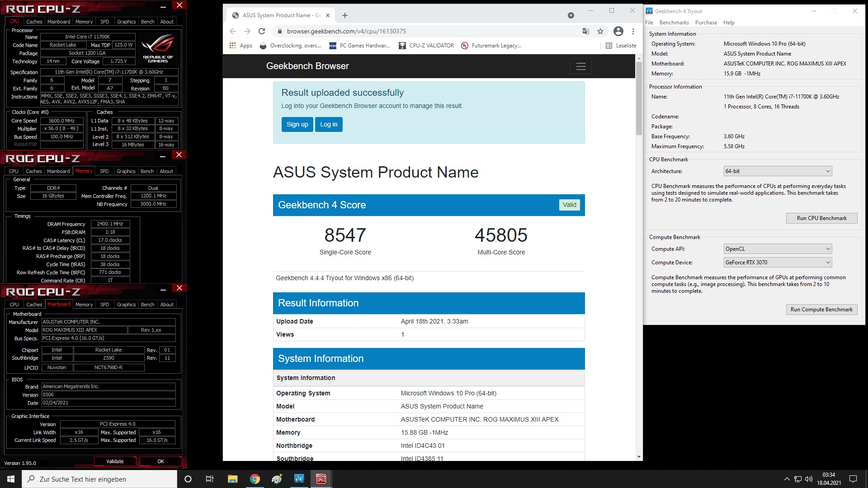Open the File menu in Geekbench 4
The image size is (868, 488).
649,23
